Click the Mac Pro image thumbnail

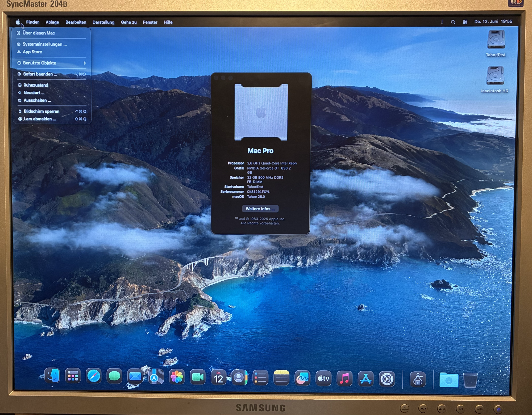click(261, 112)
